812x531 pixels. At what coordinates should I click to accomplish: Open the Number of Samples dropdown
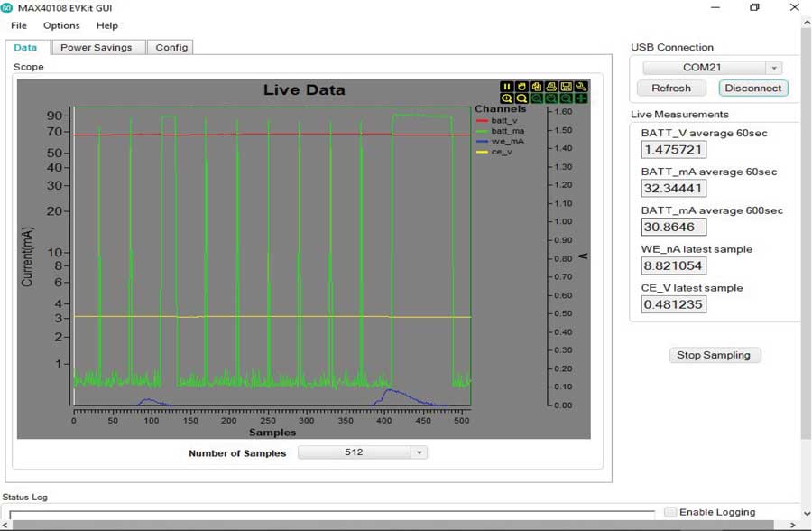419,452
